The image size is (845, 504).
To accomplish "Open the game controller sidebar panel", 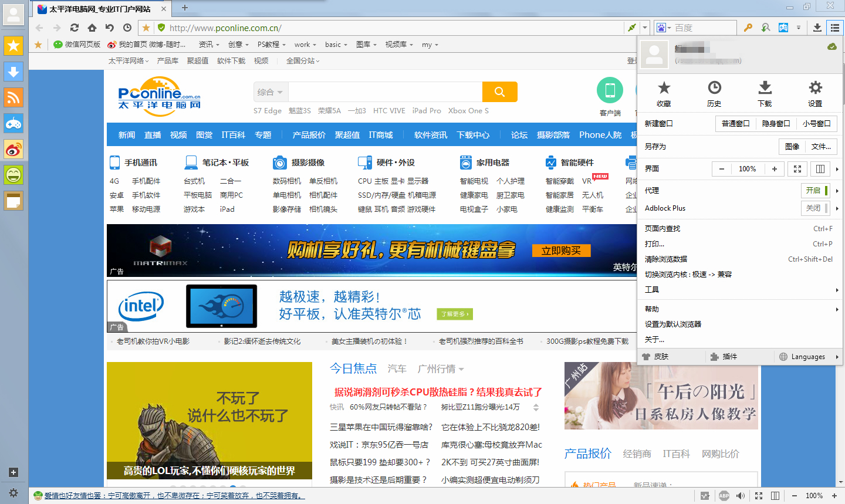I will coord(13,123).
